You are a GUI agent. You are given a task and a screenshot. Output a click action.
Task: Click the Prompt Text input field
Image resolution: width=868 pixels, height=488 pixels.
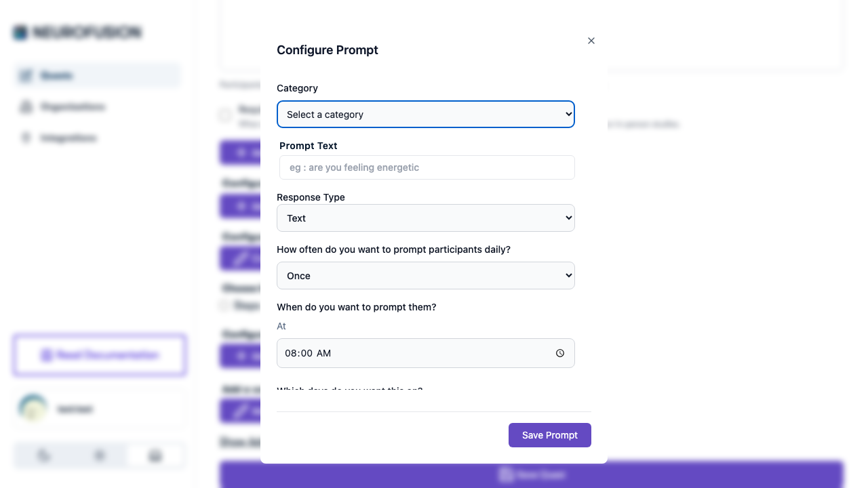click(x=426, y=167)
